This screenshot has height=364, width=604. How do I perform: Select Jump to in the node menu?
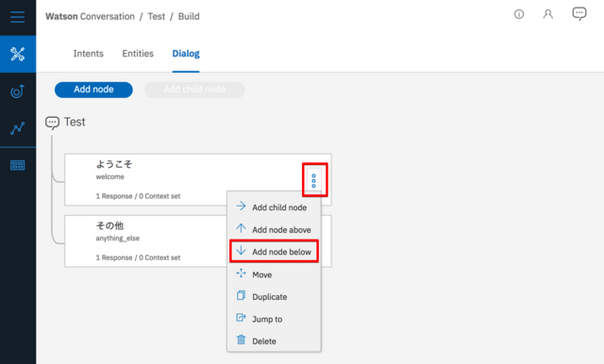(x=274, y=319)
